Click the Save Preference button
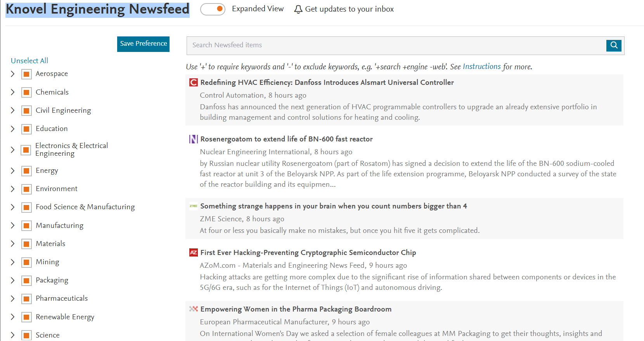Screen dimensions: 644x341 [143, 44]
